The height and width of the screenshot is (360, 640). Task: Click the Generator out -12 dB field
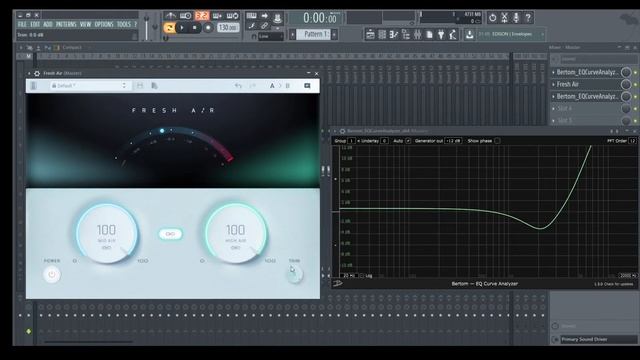pos(453,141)
